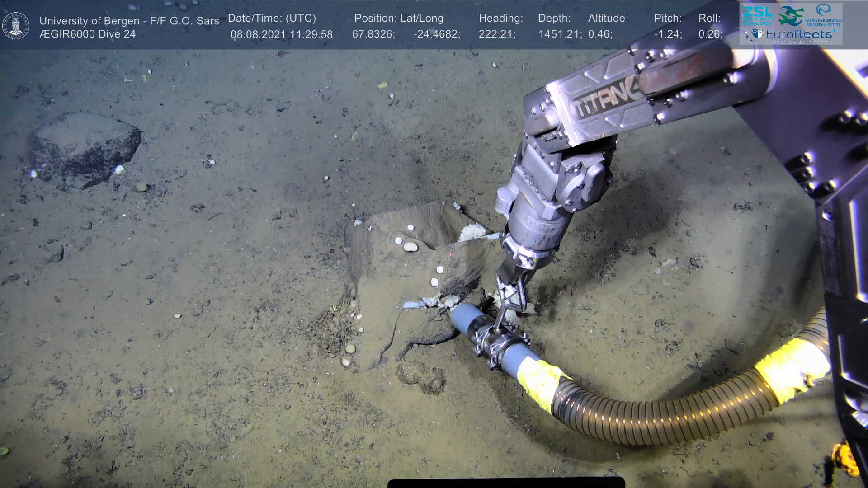The height and width of the screenshot is (488, 868).
Task: Click the green-blue fish emblem logo
Action: [791, 16]
